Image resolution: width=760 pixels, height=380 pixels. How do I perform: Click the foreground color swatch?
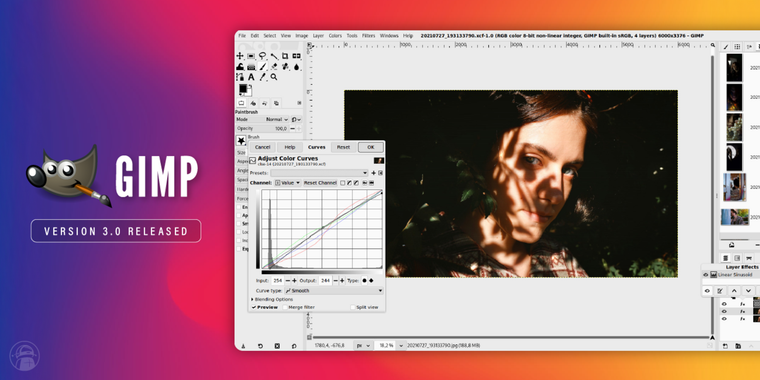pos(242,89)
